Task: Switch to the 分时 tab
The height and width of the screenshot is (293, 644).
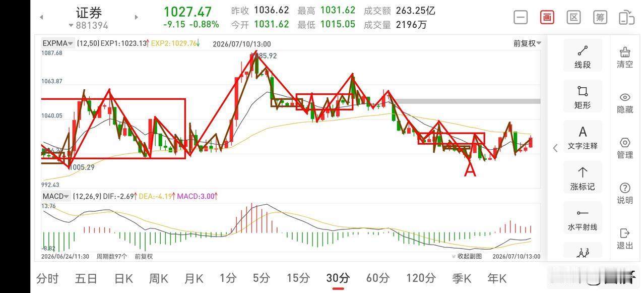Action: (x=47, y=278)
